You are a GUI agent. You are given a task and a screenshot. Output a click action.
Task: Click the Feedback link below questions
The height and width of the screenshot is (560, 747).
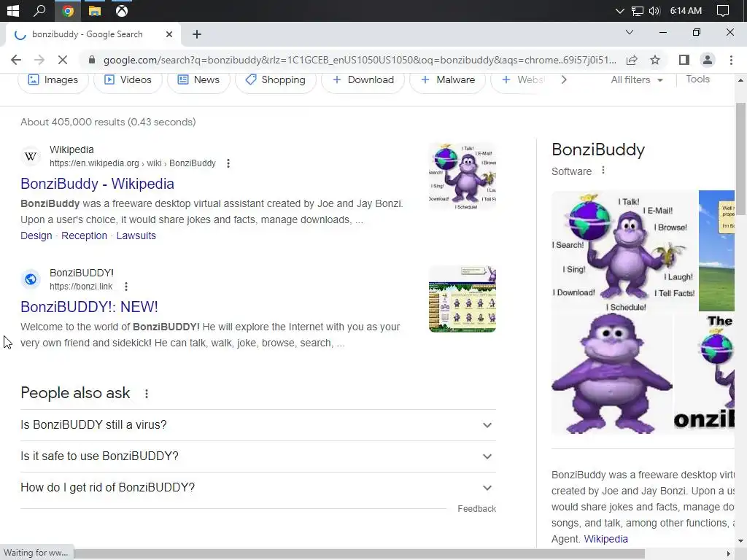[x=477, y=508]
